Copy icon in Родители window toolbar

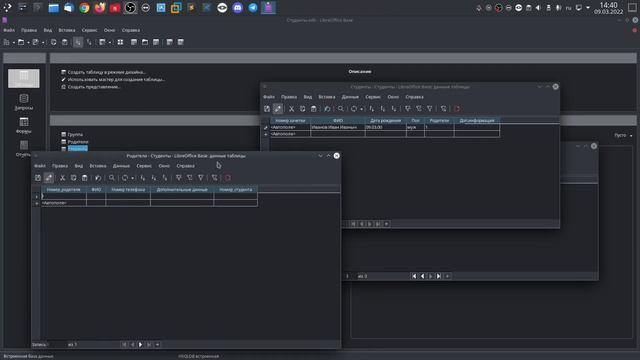[x=73, y=178]
